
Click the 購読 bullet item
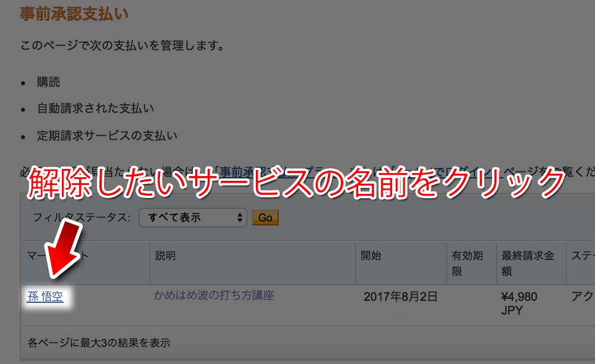[49, 82]
